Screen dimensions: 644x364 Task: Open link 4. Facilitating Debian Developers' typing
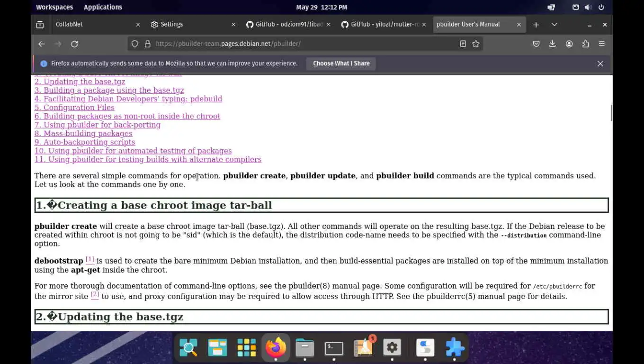click(128, 99)
